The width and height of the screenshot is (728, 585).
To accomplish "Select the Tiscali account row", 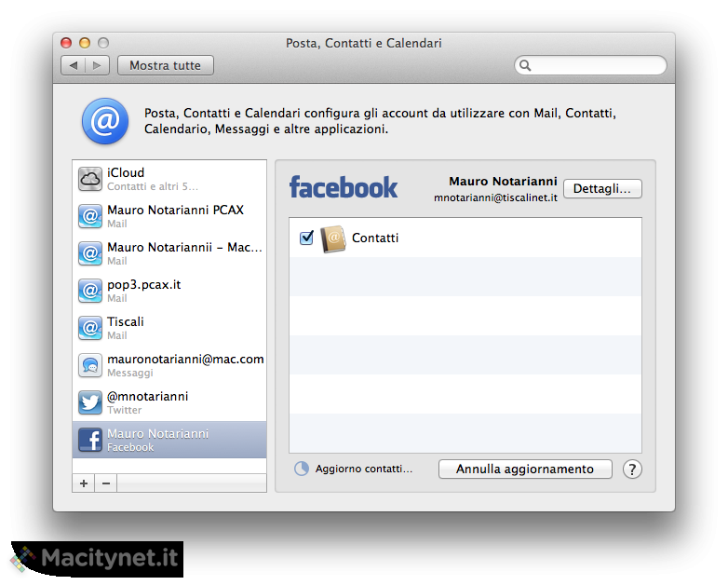I will coord(169,328).
